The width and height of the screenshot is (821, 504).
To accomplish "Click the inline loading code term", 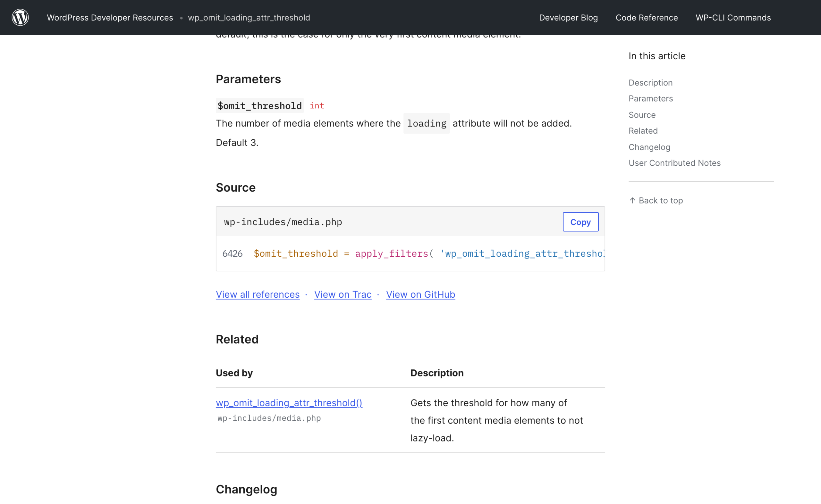I will [426, 123].
